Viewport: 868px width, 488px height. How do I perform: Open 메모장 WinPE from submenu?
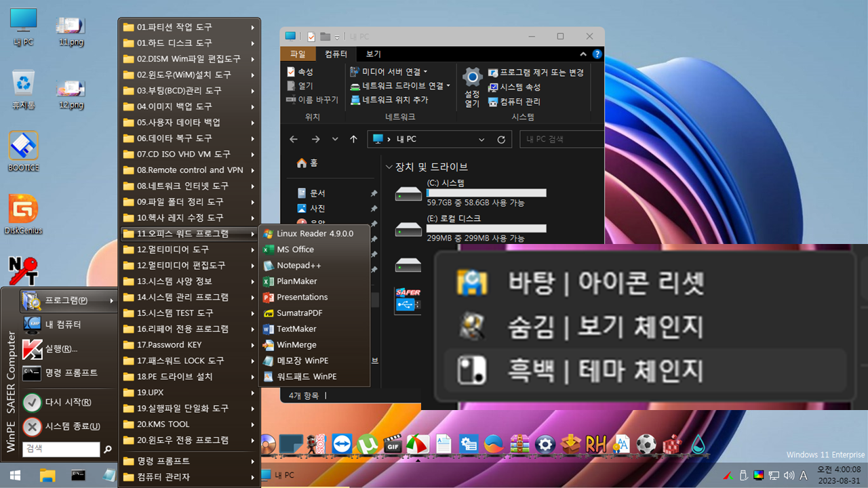(x=315, y=361)
